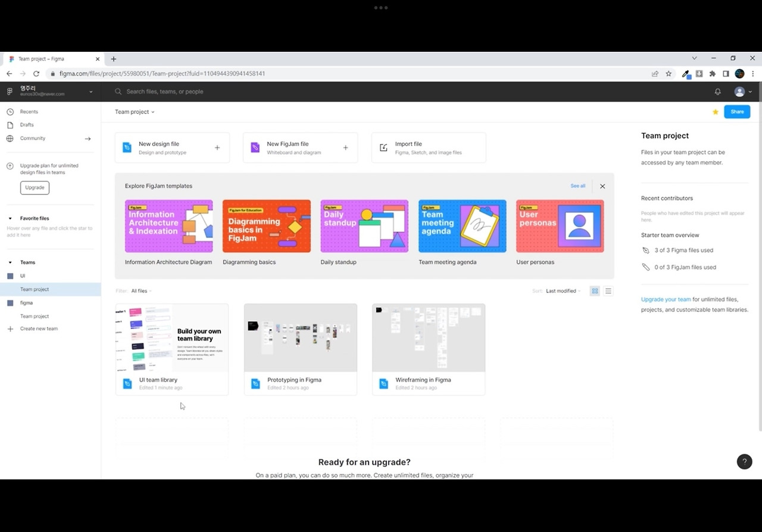Collapse the Favorite files section
The height and width of the screenshot is (532, 762).
[x=10, y=218]
